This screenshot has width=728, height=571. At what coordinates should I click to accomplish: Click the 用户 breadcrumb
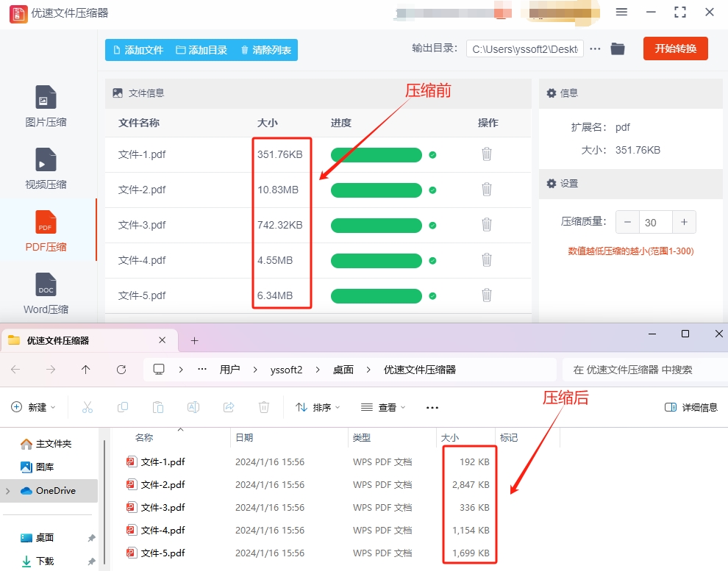(229, 370)
